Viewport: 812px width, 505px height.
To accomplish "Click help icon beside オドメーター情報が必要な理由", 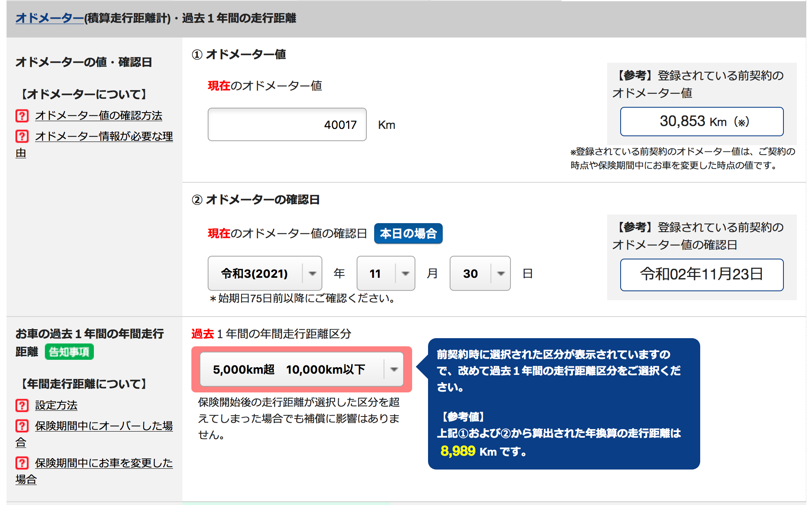I will 22,136.
